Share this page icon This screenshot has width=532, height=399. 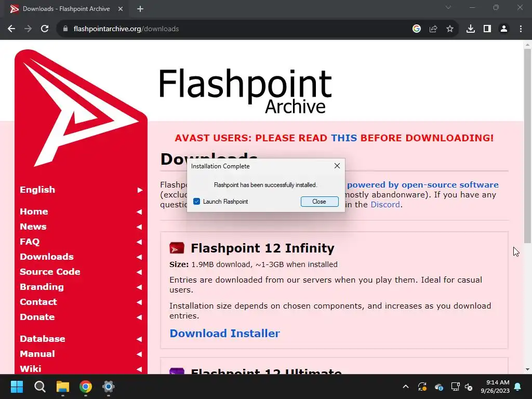click(x=433, y=29)
